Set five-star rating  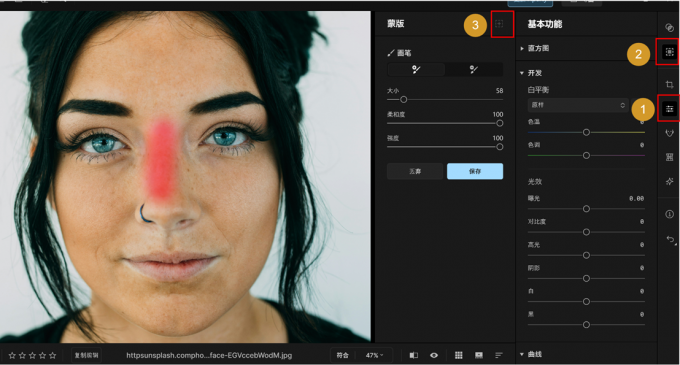(52, 355)
